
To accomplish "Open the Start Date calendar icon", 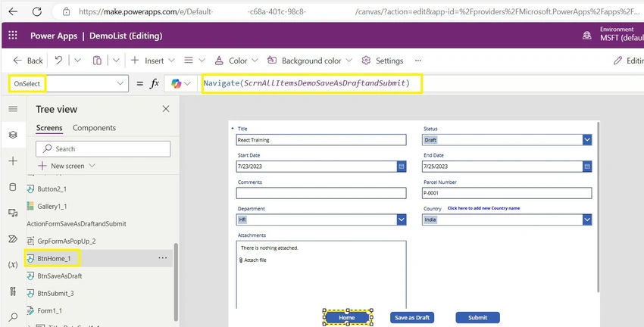I will tap(402, 167).
